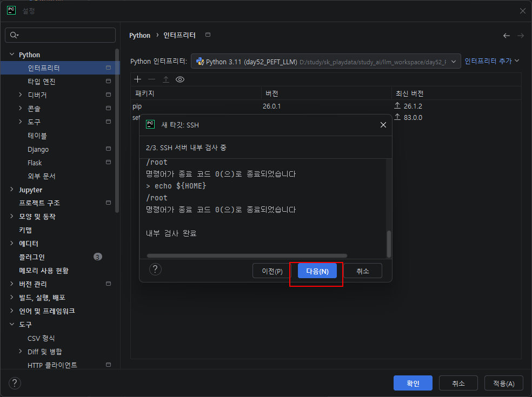The width and height of the screenshot is (532, 397).
Task: Expand the 디버거 tree node
Action: coord(21,95)
